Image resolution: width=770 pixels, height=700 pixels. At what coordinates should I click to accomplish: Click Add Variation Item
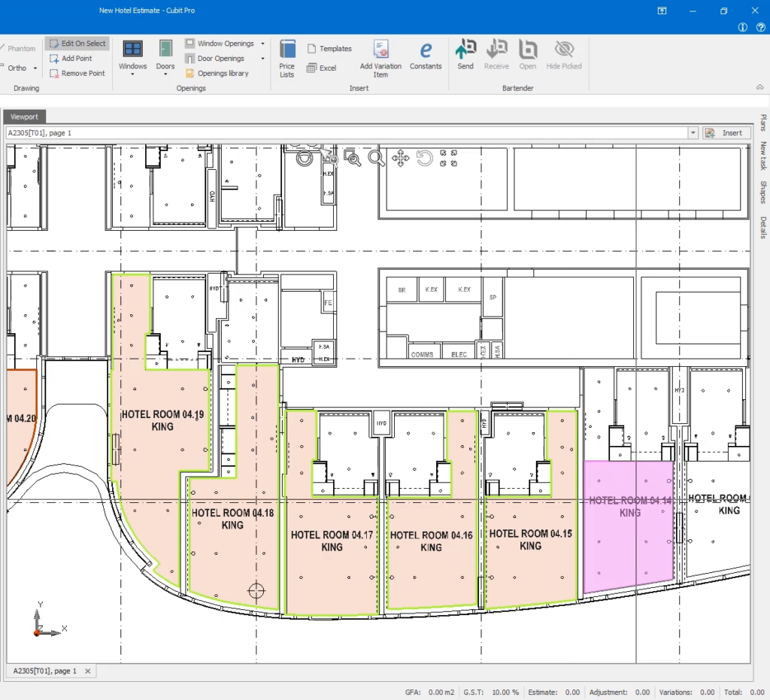tap(380, 56)
